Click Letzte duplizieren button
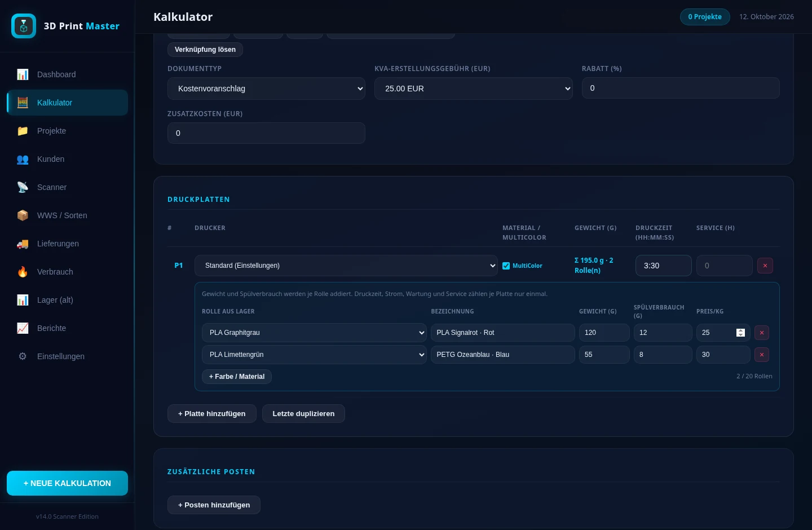Image resolution: width=812 pixels, height=530 pixels. pos(303,414)
